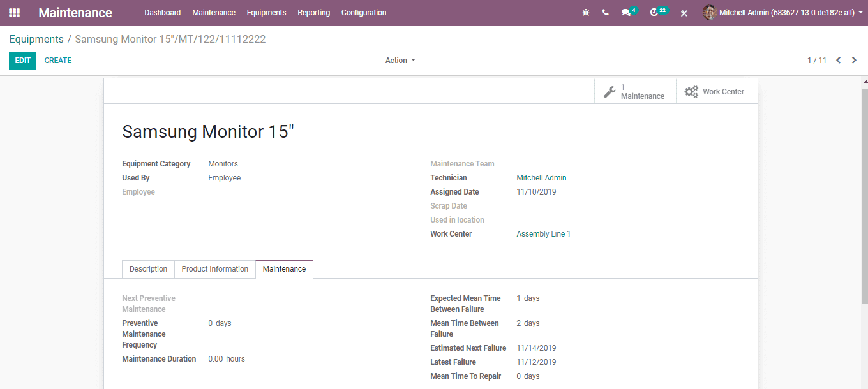Image resolution: width=868 pixels, height=389 pixels.
Task: Click the Next Preventive Maintenance label
Action: point(149,304)
